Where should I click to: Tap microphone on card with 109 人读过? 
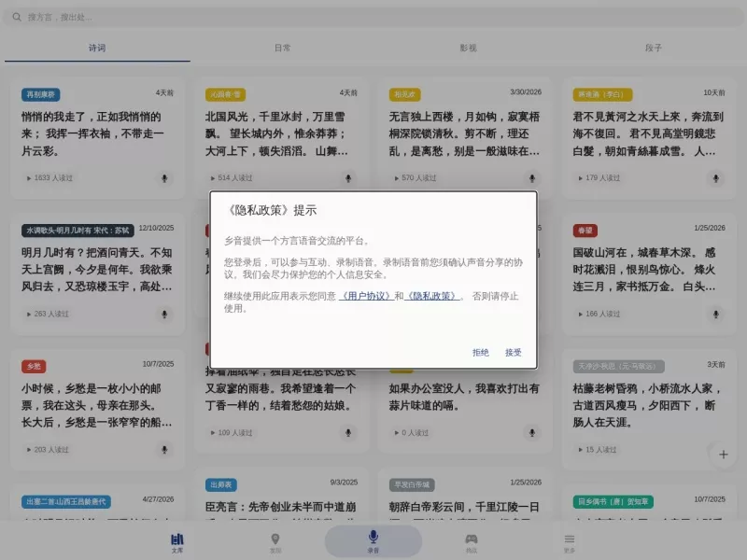tap(348, 433)
